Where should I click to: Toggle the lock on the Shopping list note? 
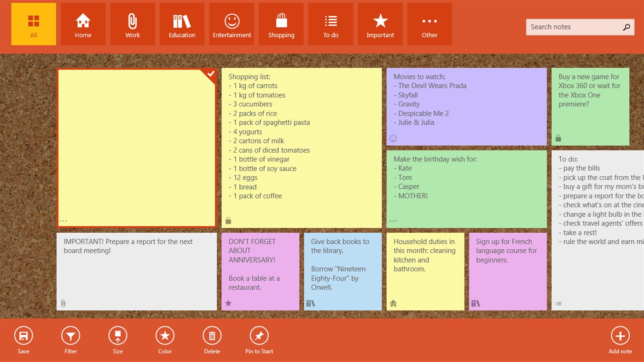click(228, 220)
